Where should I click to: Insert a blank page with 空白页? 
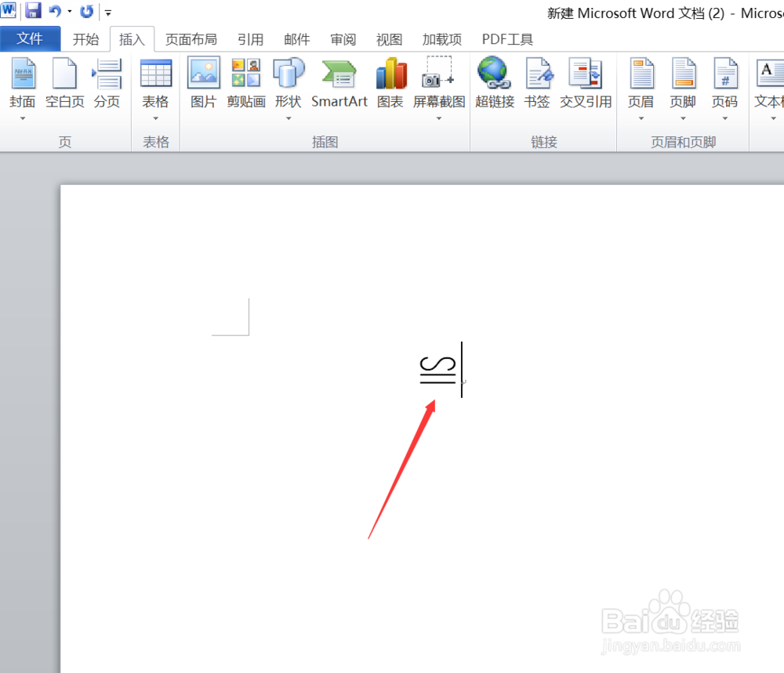[64, 82]
